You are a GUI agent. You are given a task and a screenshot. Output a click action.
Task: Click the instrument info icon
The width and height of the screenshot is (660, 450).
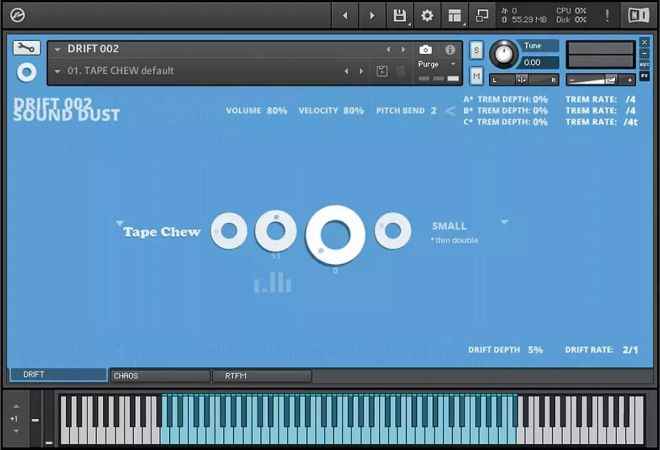[450, 50]
